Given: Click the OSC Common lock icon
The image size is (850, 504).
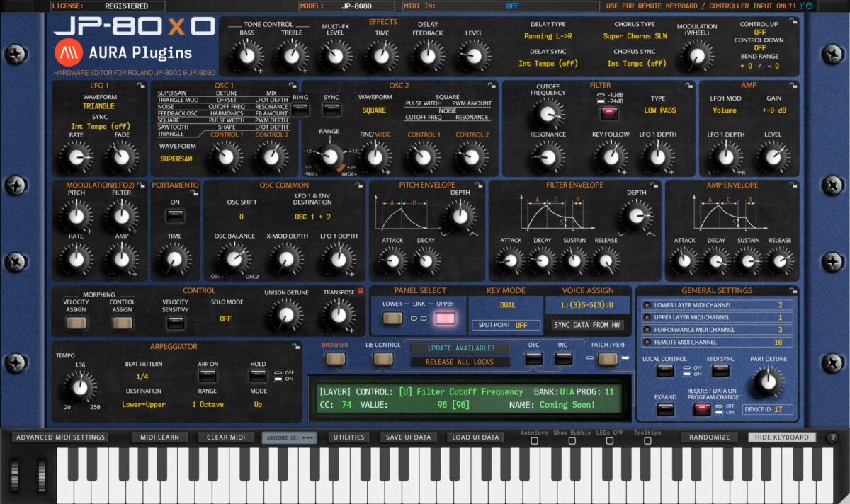Looking at the screenshot, I should (359, 185).
